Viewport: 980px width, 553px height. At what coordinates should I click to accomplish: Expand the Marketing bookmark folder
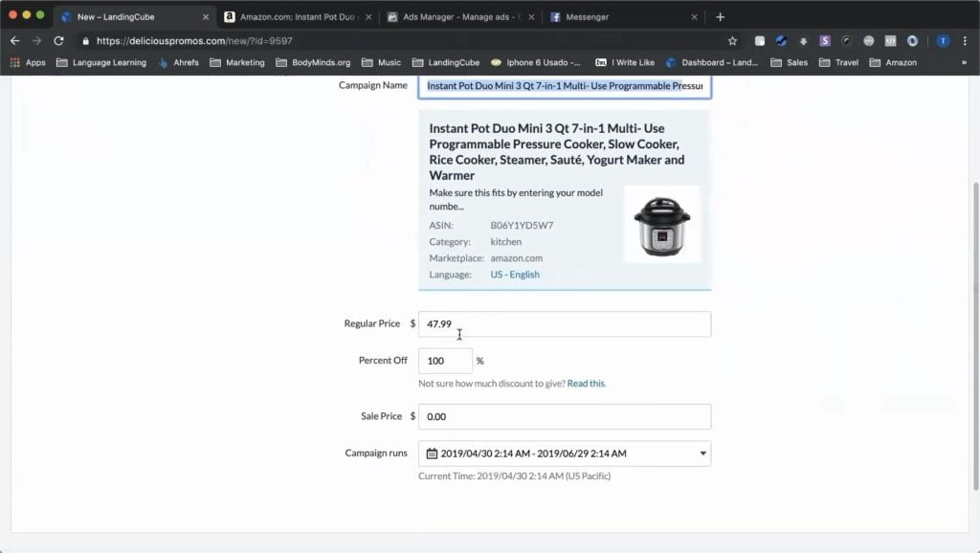point(237,62)
